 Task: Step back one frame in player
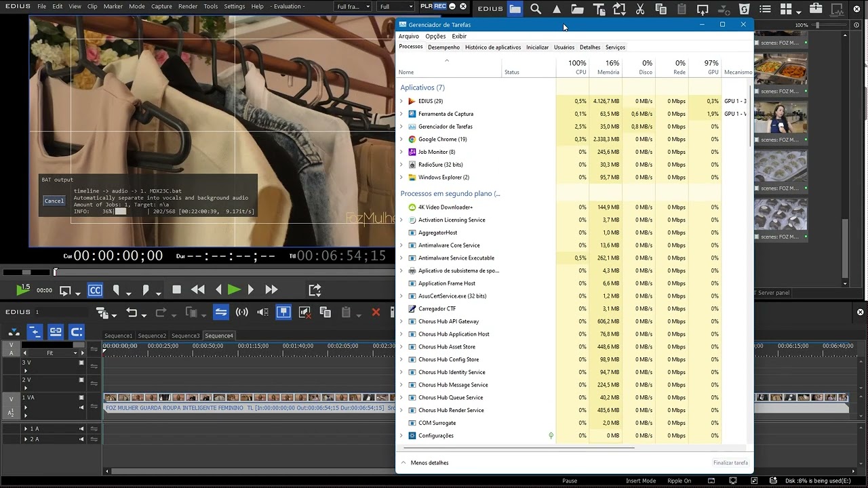(218, 289)
